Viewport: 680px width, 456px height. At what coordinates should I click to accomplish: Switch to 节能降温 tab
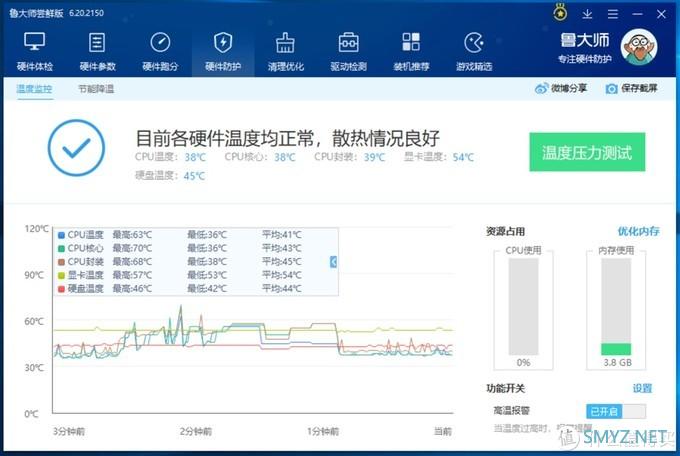click(96, 89)
